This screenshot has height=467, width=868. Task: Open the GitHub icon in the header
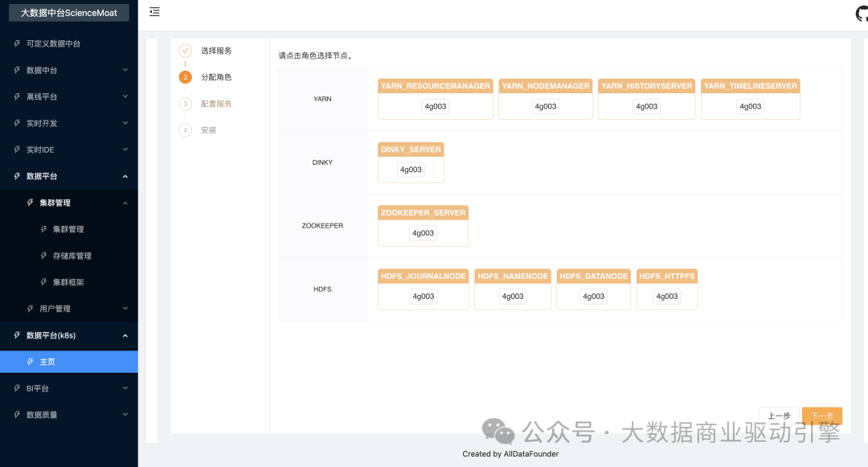tap(862, 14)
